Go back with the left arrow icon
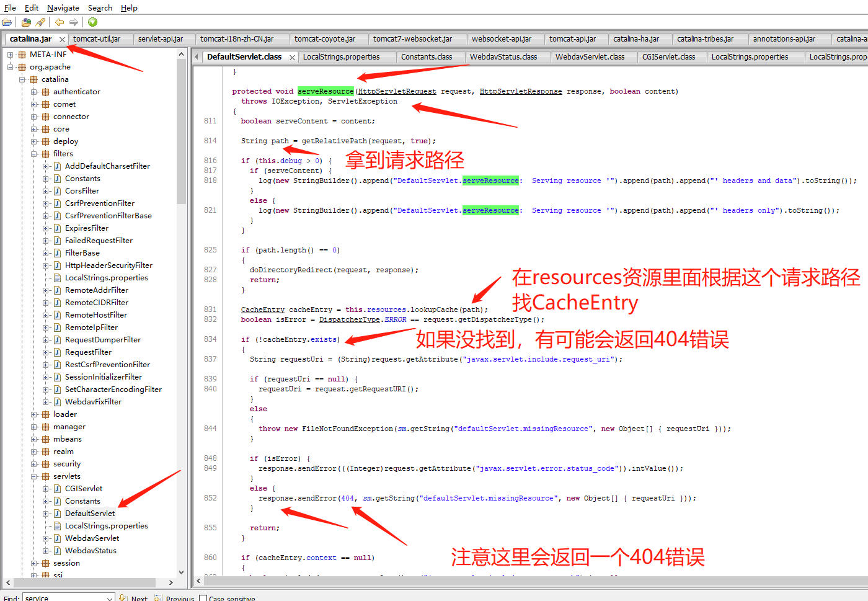Image resolution: width=868 pixels, height=601 pixels. (60, 22)
